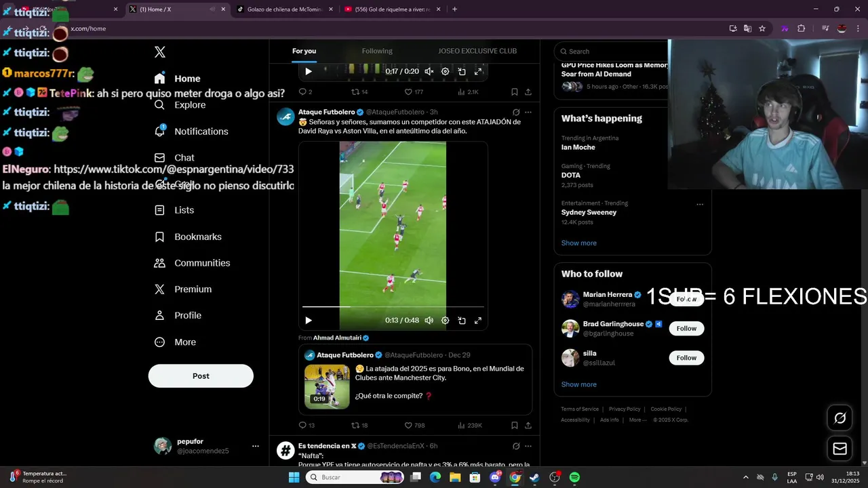Show more accounts to follow
868x488 pixels.
coord(579,384)
